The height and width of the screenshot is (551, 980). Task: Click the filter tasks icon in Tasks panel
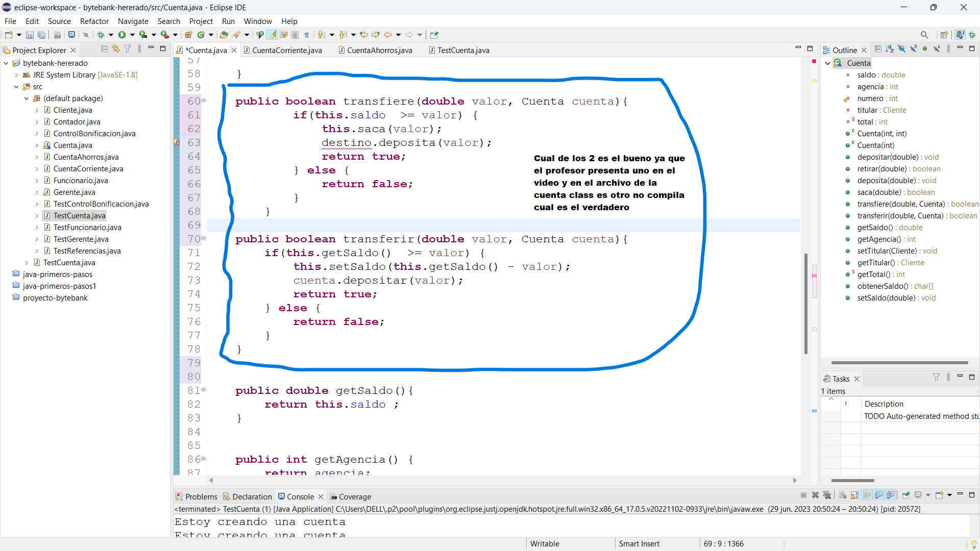[936, 378]
